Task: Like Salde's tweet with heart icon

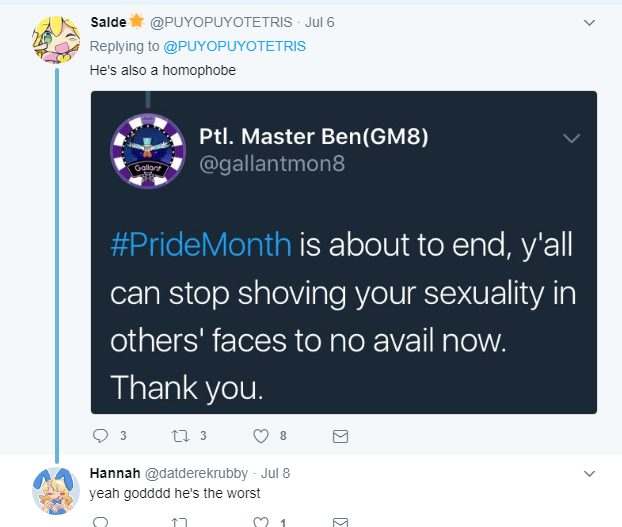Action: pos(261,436)
